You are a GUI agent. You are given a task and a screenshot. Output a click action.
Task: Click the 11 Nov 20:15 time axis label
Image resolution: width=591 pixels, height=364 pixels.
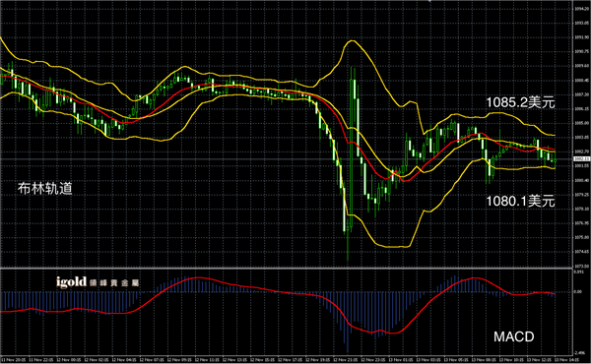click(x=15, y=360)
